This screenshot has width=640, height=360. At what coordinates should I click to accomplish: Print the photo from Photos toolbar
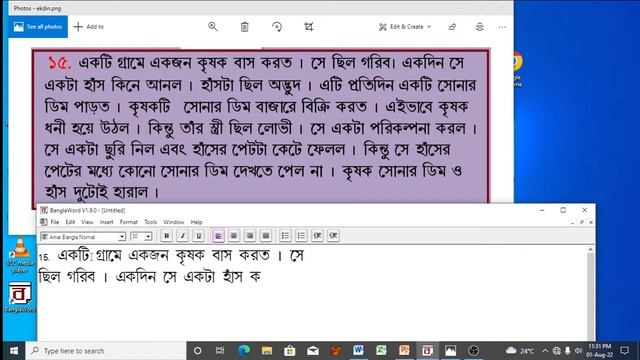coord(480,27)
